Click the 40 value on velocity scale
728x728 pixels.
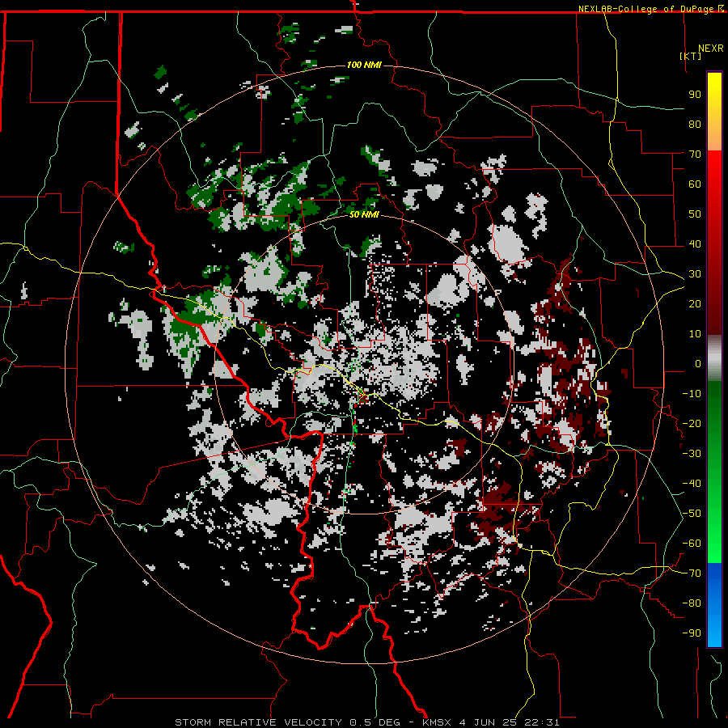695,244
